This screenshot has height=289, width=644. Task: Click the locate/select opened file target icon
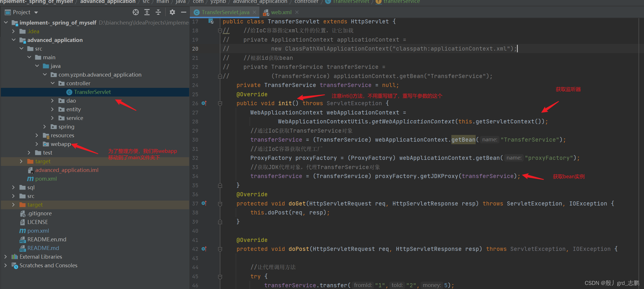point(136,12)
